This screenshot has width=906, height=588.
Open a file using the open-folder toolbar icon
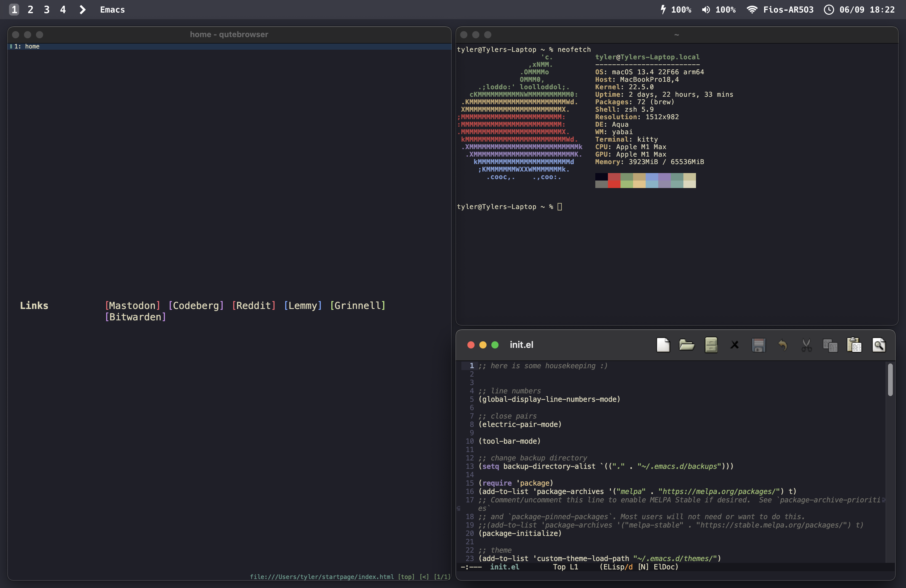point(687,345)
